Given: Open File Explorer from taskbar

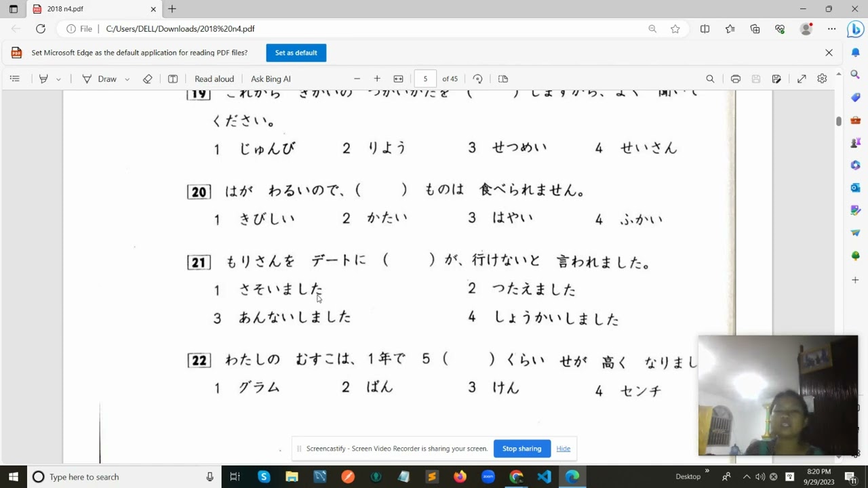Looking at the screenshot, I should pyautogui.click(x=292, y=476).
